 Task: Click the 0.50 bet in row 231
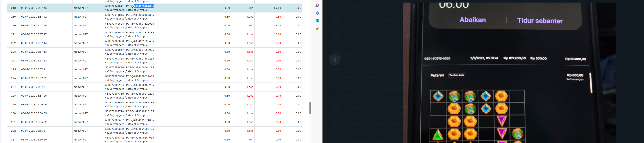point(227,122)
